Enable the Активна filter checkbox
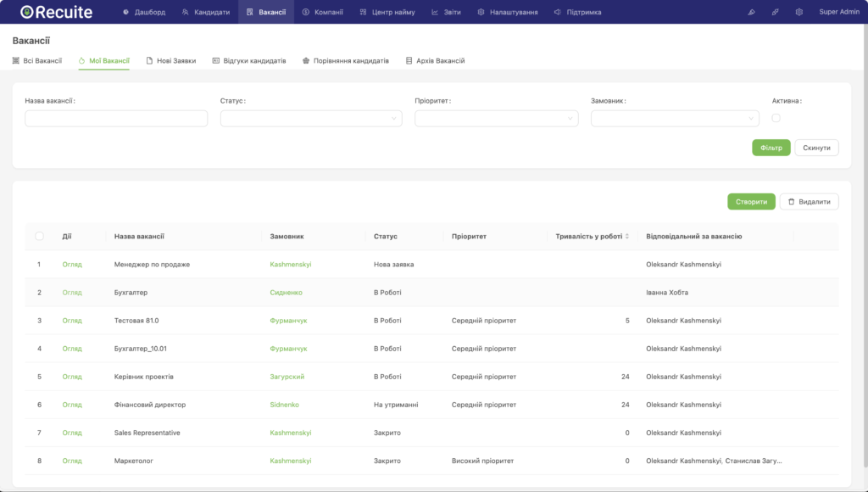The height and width of the screenshot is (492, 868). (x=776, y=119)
